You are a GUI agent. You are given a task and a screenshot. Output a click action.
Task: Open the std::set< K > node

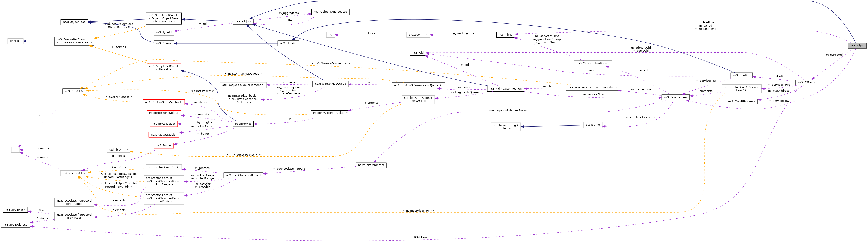pos(418,35)
